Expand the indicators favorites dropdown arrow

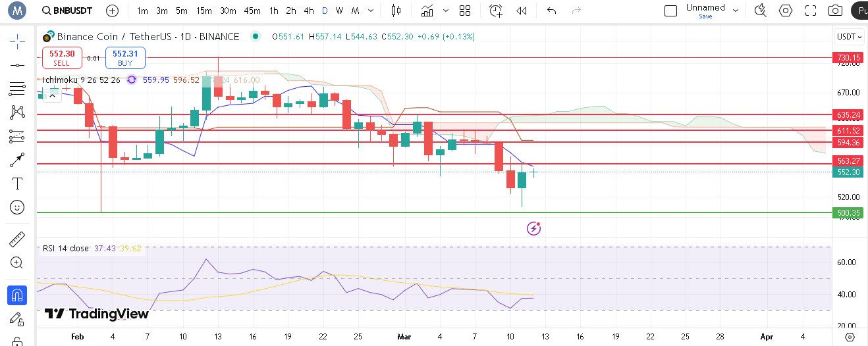tap(447, 11)
